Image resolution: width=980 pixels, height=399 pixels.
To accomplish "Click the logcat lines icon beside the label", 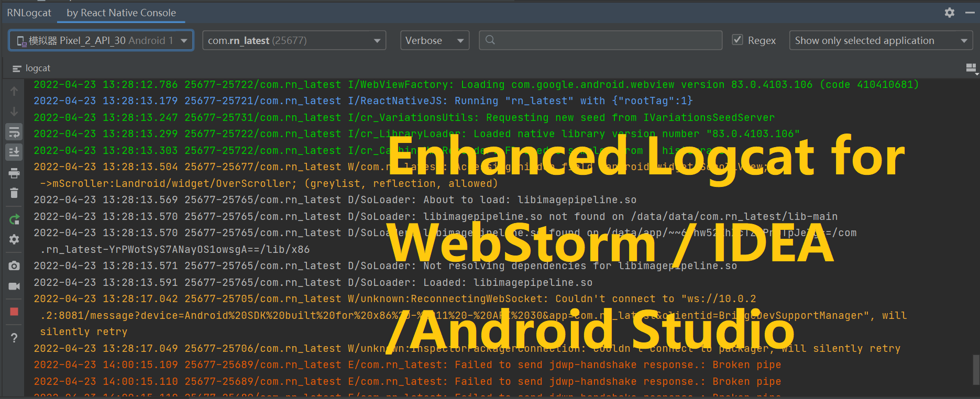I will [x=17, y=69].
